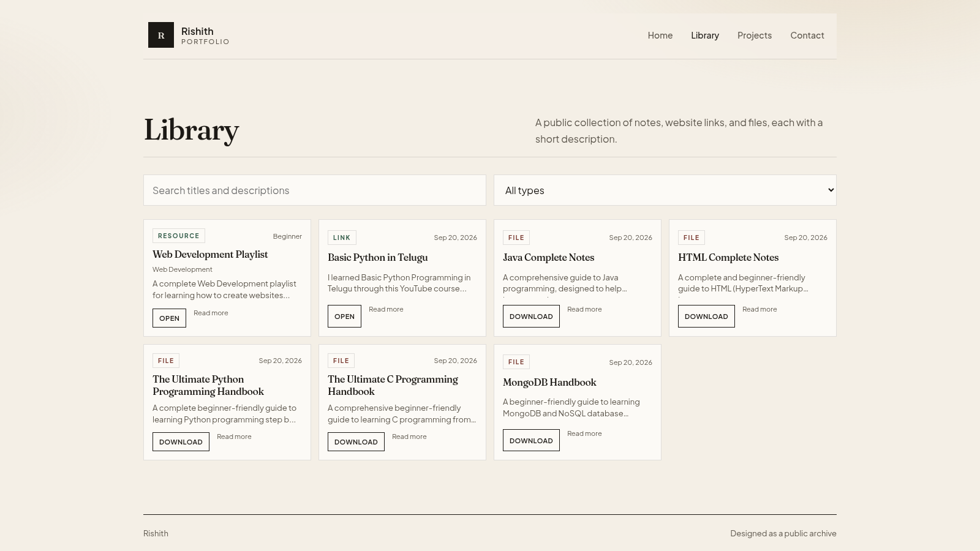Read more on MongoDB Handbook

[x=584, y=433]
